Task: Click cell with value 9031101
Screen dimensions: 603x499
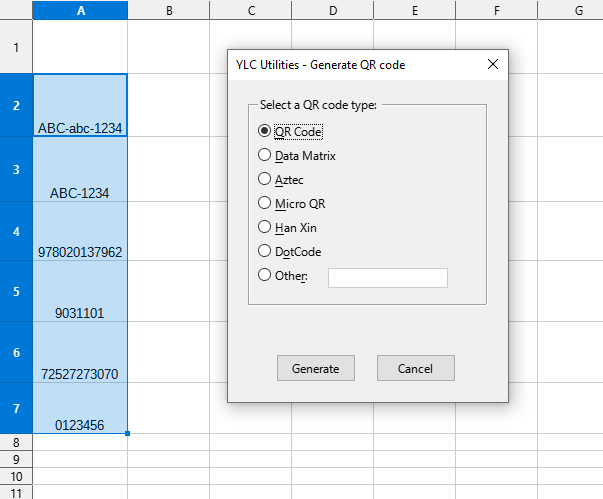Action: click(x=80, y=292)
